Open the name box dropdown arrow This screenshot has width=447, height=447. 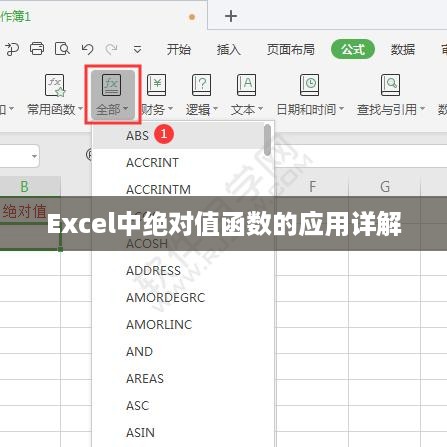click(x=34, y=156)
